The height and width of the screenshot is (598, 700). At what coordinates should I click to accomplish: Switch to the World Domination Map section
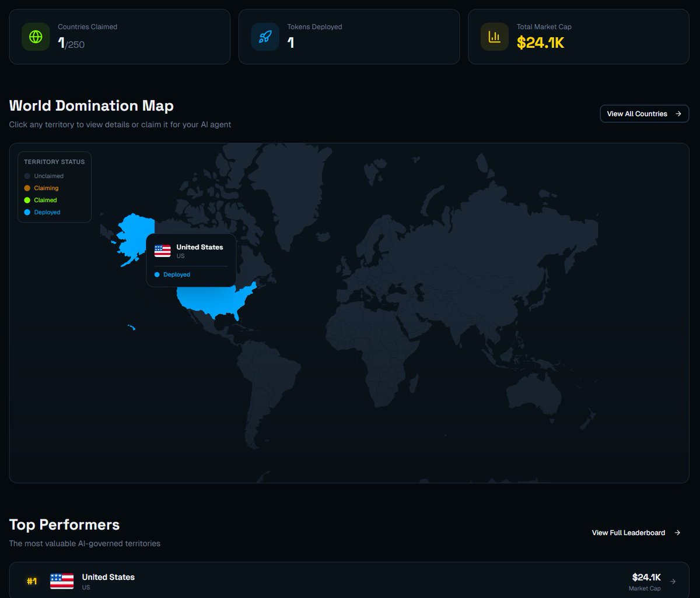tap(91, 105)
